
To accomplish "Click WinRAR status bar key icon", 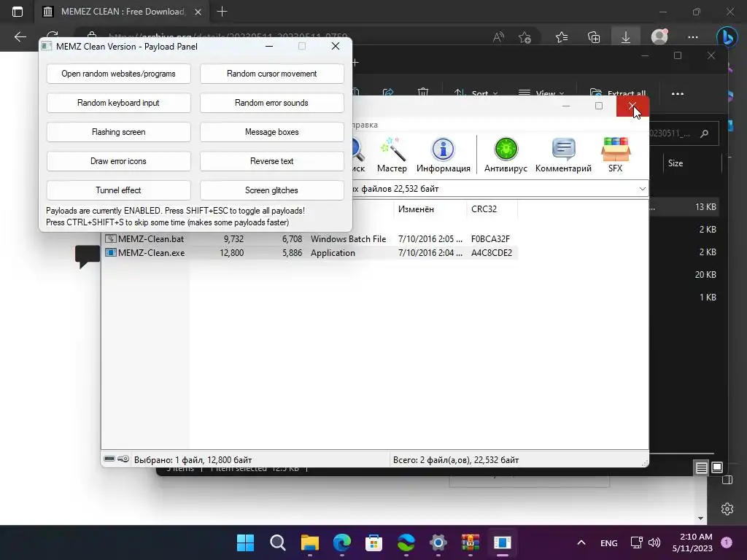I will pyautogui.click(x=123, y=459).
